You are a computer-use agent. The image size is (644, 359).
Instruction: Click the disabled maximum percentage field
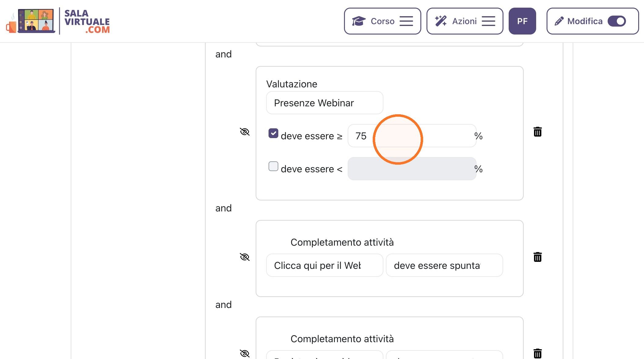click(x=412, y=169)
